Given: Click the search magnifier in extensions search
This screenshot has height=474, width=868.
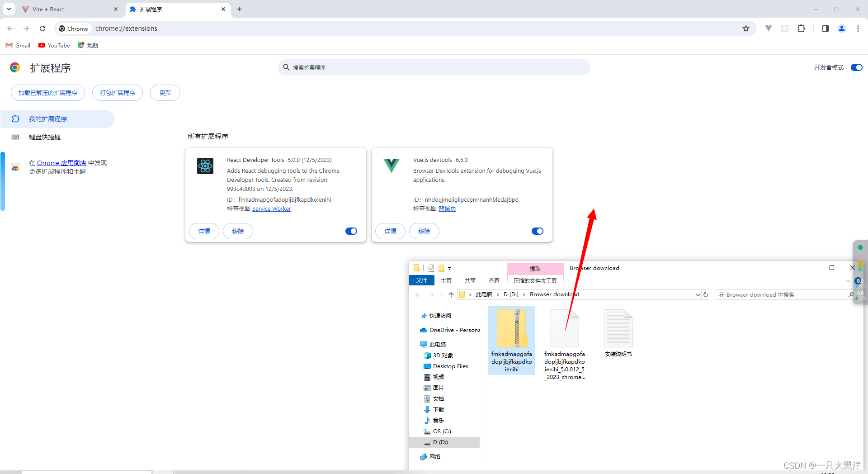Looking at the screenshot, I should 286,67.
